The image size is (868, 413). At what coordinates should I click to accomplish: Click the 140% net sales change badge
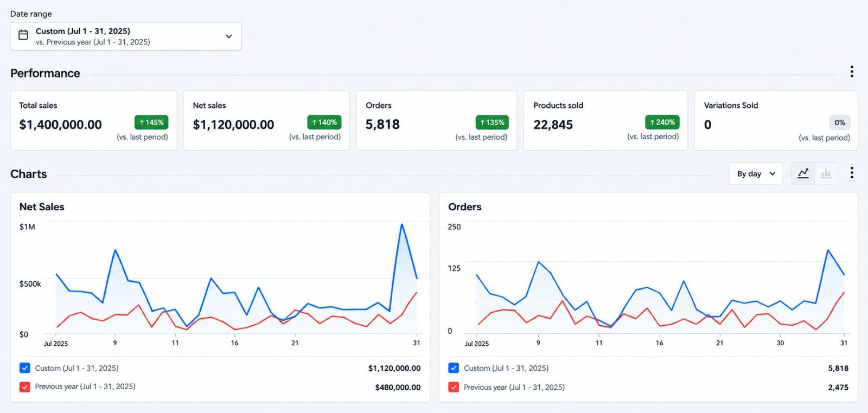324,122
